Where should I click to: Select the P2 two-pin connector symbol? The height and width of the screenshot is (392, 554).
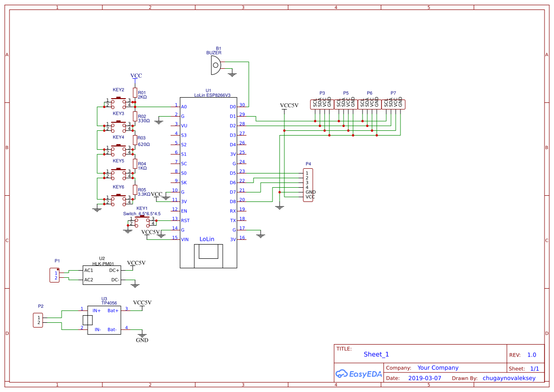[38, 320]
